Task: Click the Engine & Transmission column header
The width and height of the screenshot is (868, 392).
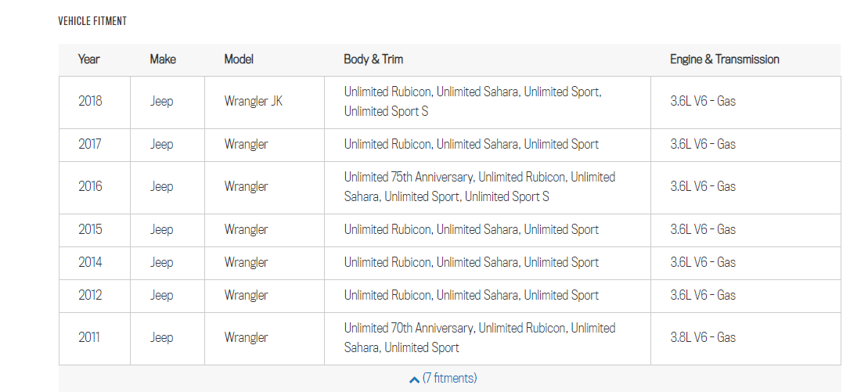Action: [724, 59]
